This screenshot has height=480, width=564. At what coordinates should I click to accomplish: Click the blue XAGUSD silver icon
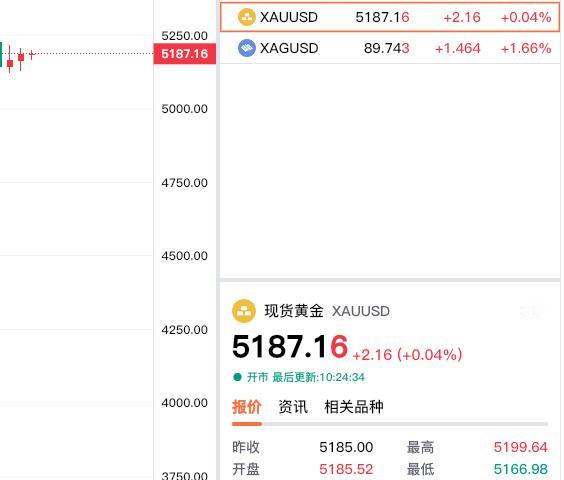pyautogui.click(x=247, y=48)
